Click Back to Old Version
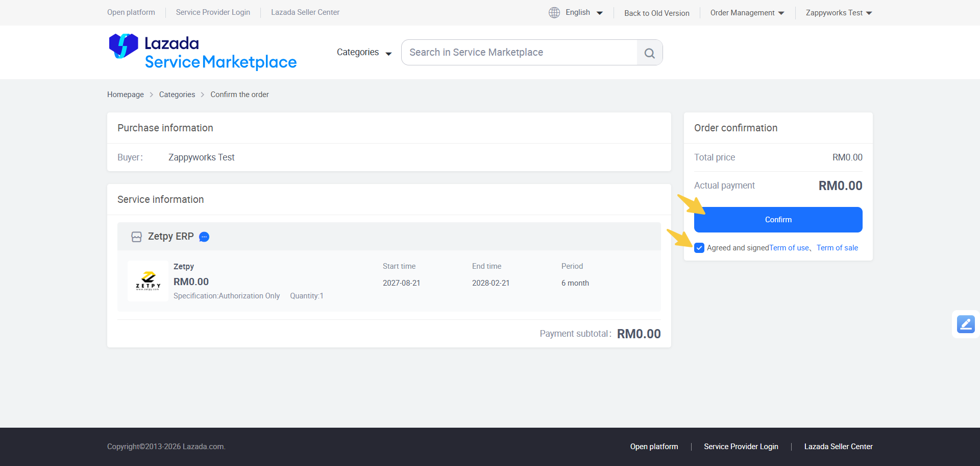The image size is (980, 466). coord(657,13)
